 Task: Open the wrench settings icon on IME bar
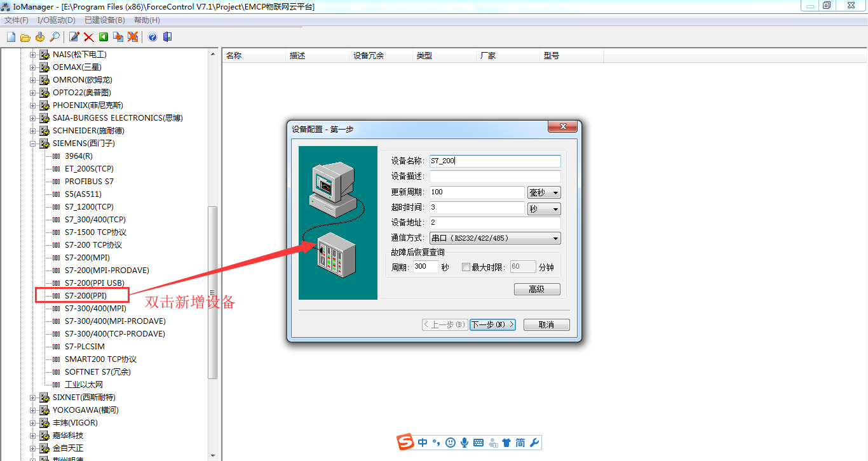point(534,443)
